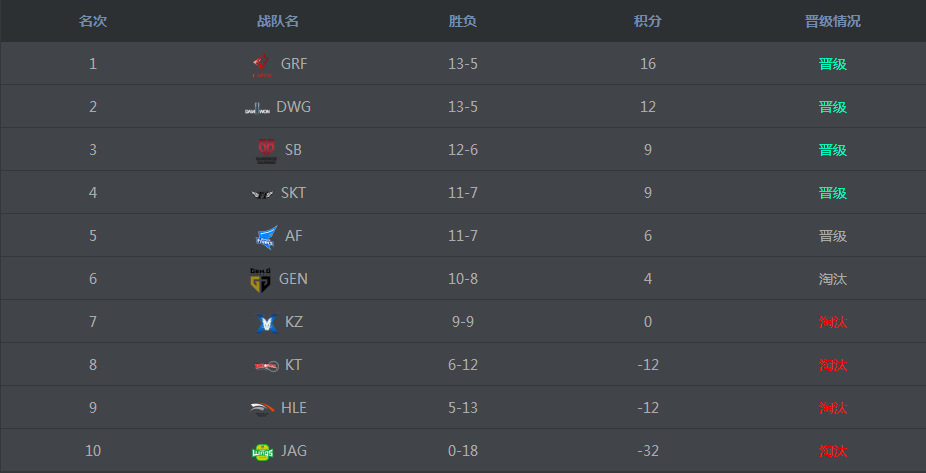Click the 晋级情况 column header
This screenshot has height=473, width=926.
coord(833,21)
